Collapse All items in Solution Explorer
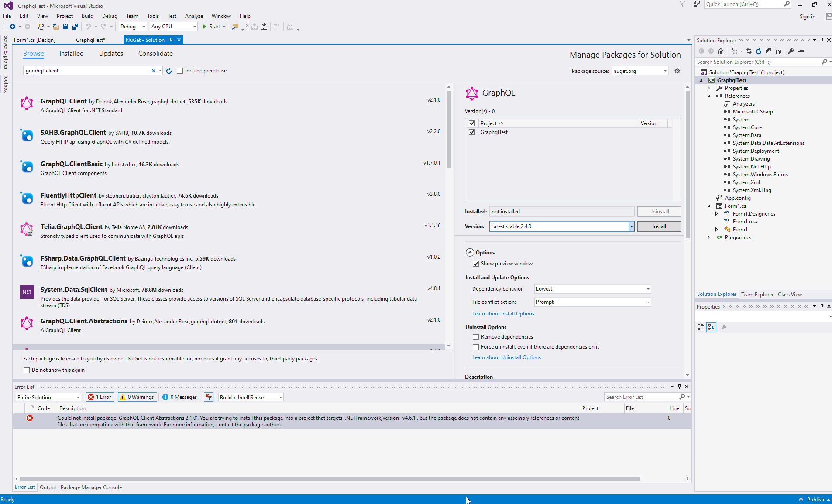The width and height of the screenshot is (832, 504). pyautogui.click(x=768, y=51)
